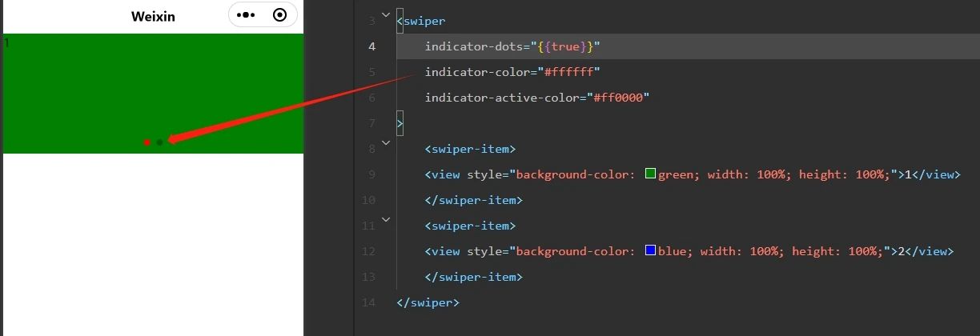The width and height of the screenshot is (980, 336).
Task: Select the second swiper indicator dot
Action: click(159, 142)
